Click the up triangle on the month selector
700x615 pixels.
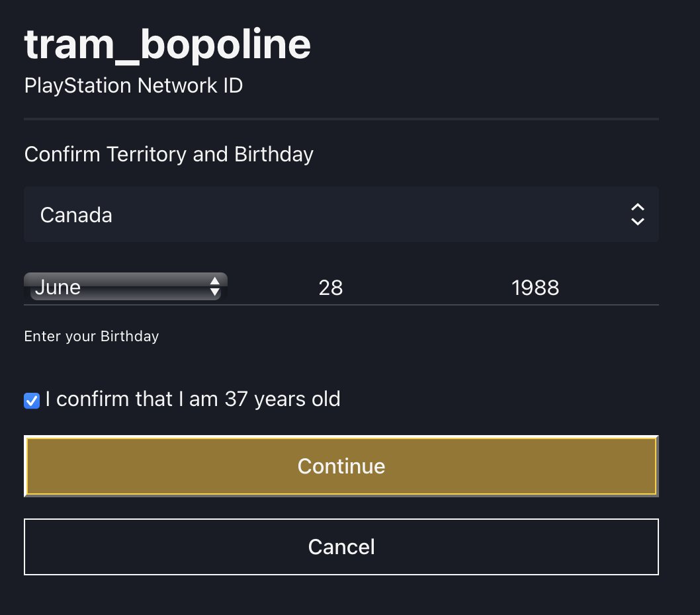(x=214, y=282)
